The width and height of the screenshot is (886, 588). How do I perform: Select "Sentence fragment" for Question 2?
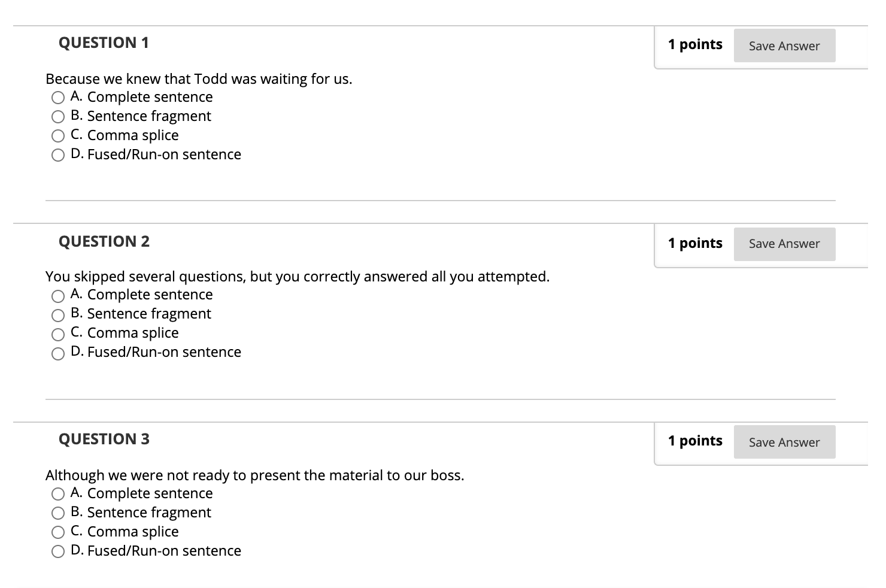(x=58, y=315)
